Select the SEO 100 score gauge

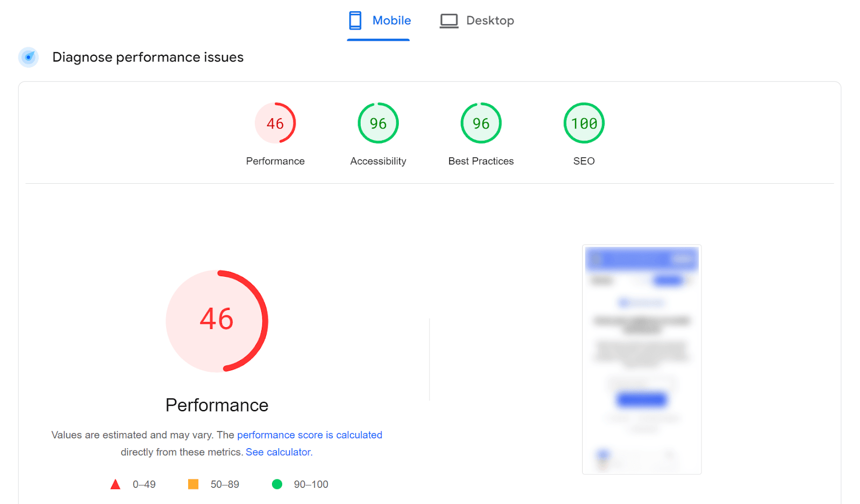tap(584, 123)
